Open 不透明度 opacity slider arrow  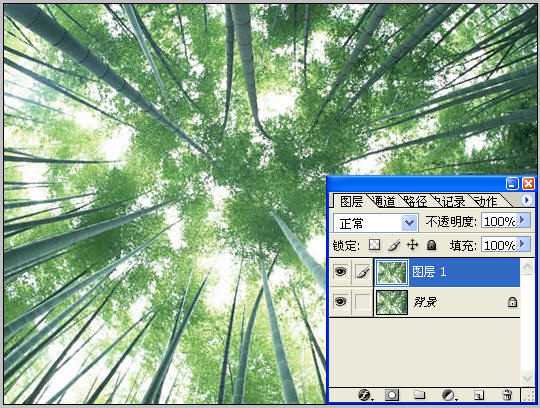pyautogui.click(x=522, y=220)
